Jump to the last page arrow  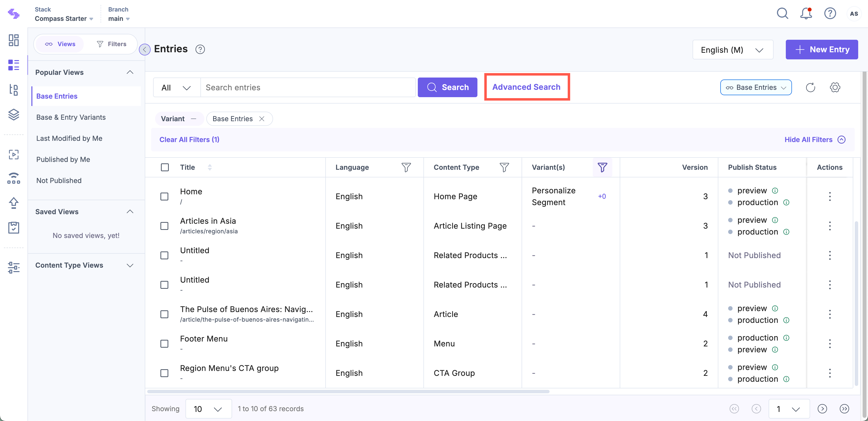[844, 409]
